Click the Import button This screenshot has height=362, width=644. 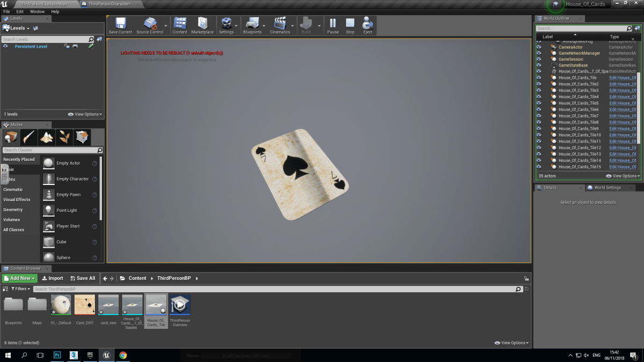tap(53, 278)
